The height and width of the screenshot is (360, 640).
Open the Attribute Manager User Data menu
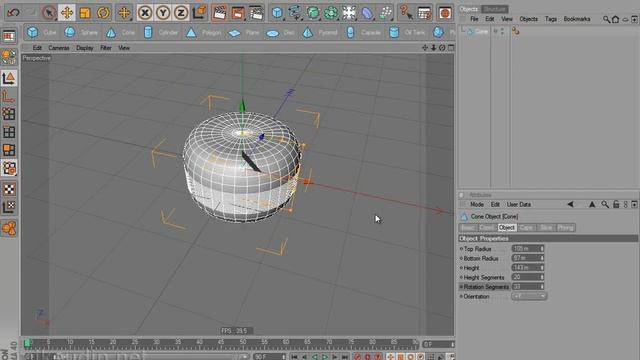pyautogui.click(x=518, y=204)
